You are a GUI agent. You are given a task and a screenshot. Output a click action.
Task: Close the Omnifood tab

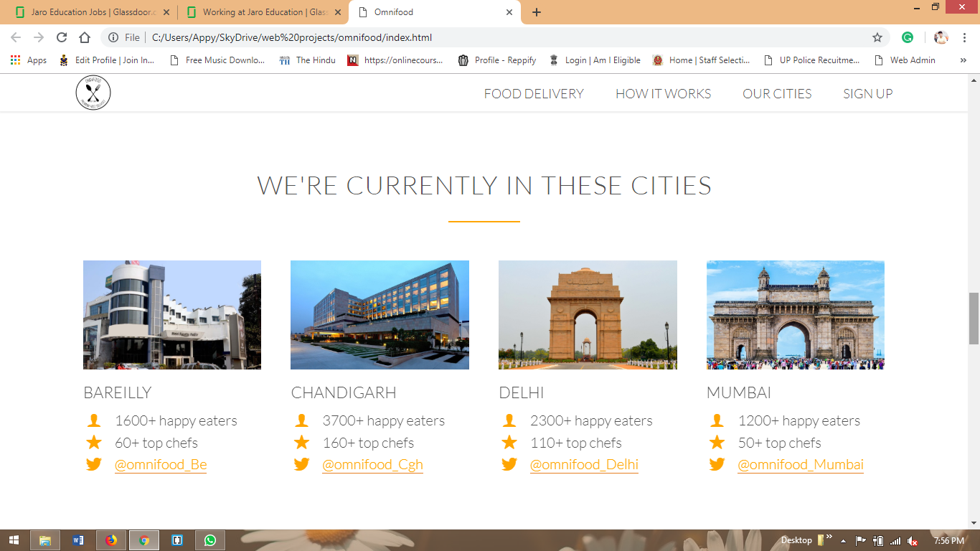pyautogui.click(x=509, y=12)
